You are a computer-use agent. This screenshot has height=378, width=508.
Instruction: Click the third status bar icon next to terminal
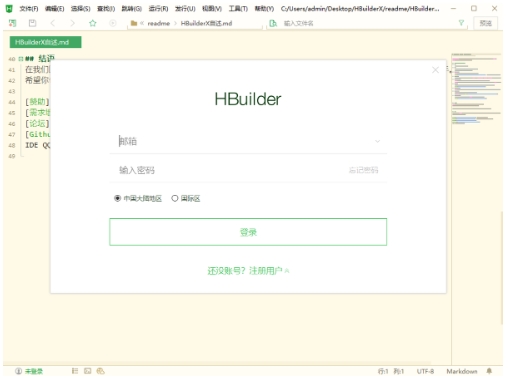click(x=100, y=371)
